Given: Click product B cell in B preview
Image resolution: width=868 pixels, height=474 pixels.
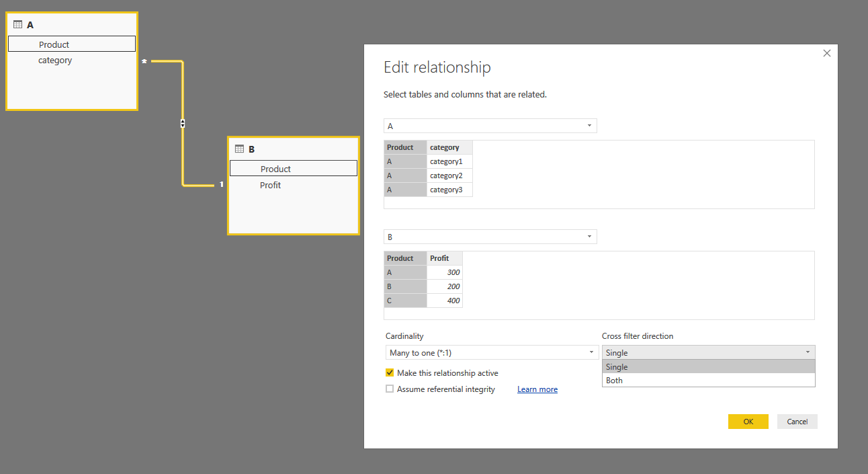Looking at the screenshot, I should pos(405,286).
